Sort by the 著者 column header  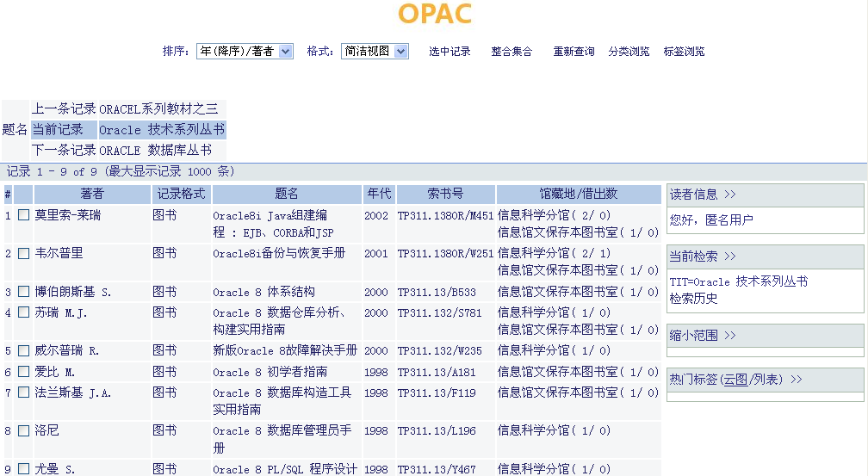point(92,194)
